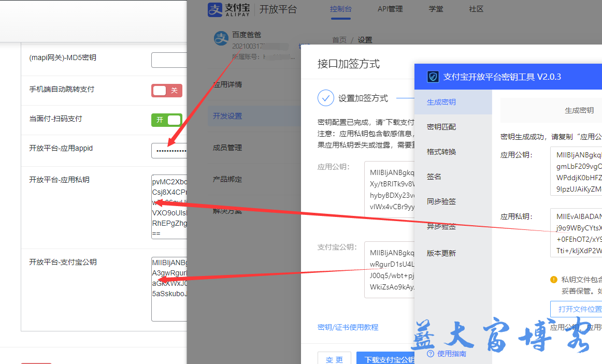Click the Alipay open platform logo

(x=252, y=10)
